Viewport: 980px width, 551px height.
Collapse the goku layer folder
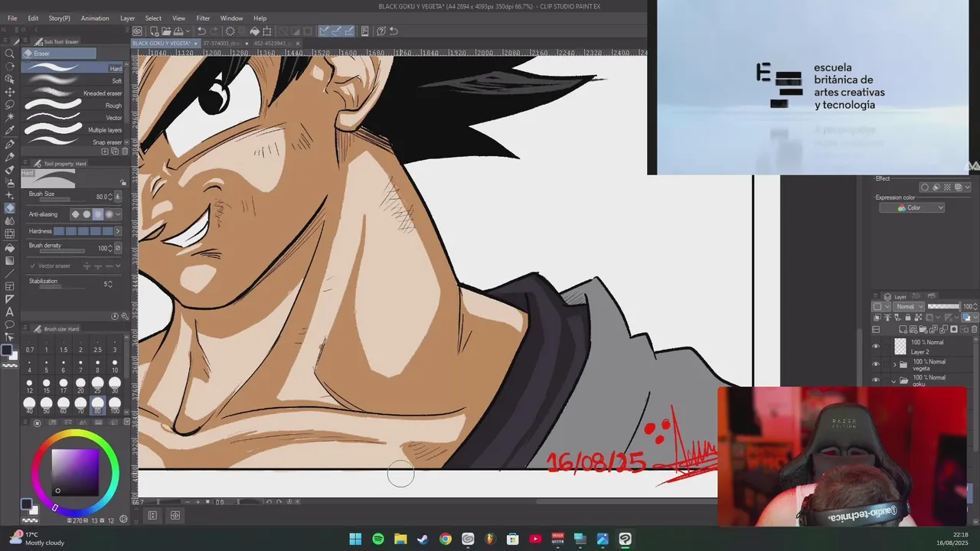[x=893, y=380]
